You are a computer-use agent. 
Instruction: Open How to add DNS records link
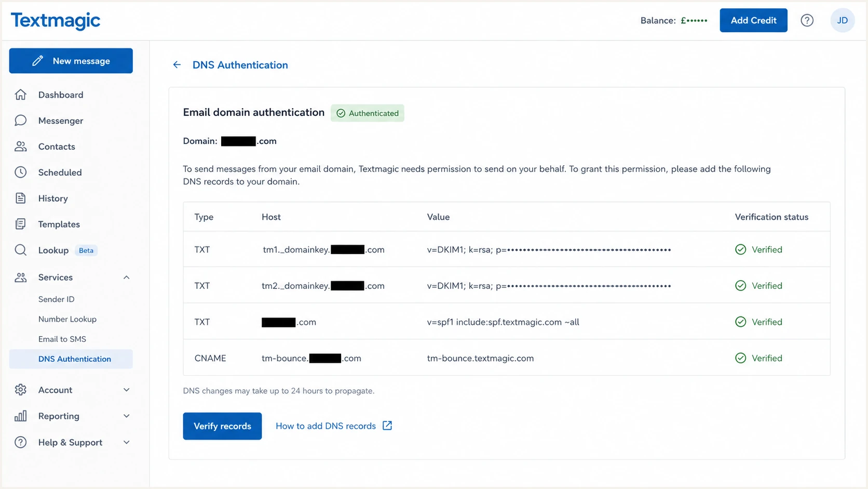click(326, 426)
